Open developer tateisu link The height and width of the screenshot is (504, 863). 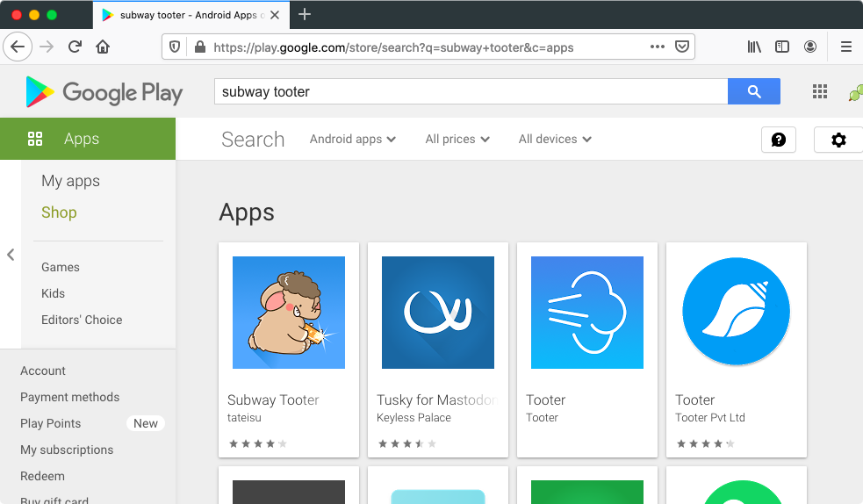(244, 418)
